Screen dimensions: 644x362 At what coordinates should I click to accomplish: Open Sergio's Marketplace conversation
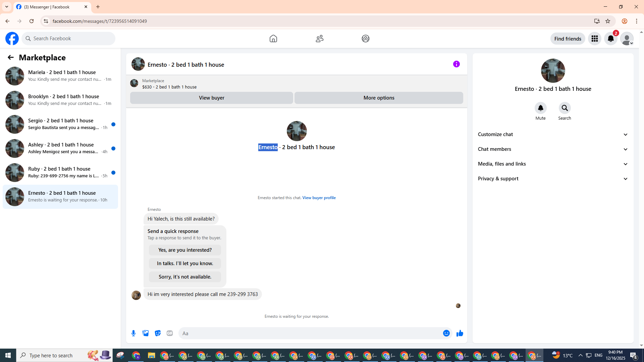pos(60,124)
